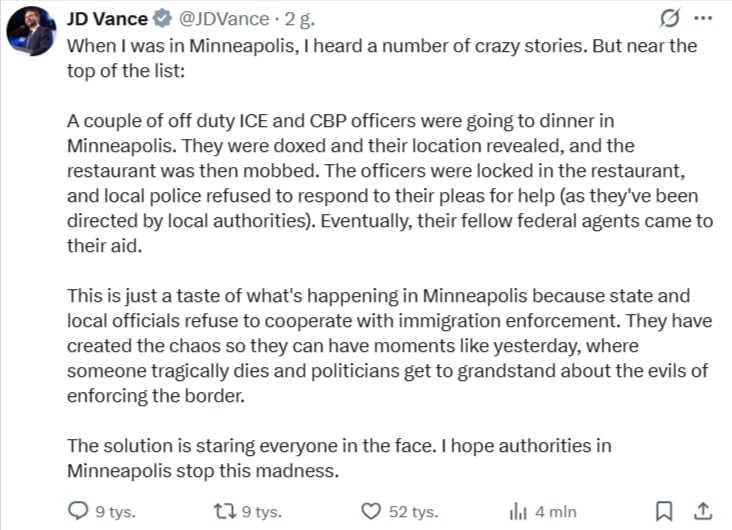Click the share upload arrow icon
The width and height of the screenshot is (732, 530).
pyautogui.click(x=702, y=511)
